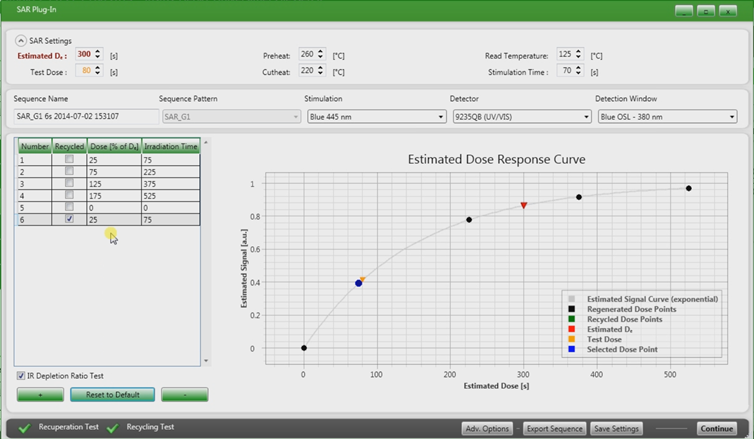
Task: Increase the Test Dose value
Action: tap(98, 68)
